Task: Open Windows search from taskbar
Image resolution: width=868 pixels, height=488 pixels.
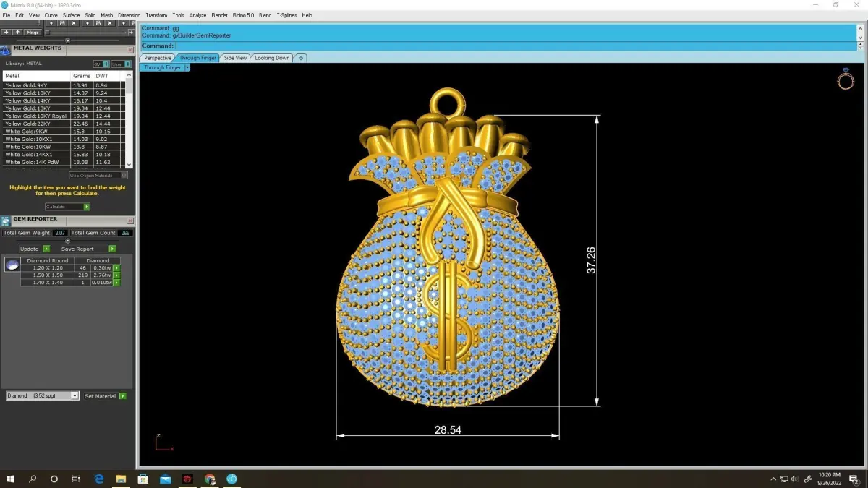Action: [33, 479]
